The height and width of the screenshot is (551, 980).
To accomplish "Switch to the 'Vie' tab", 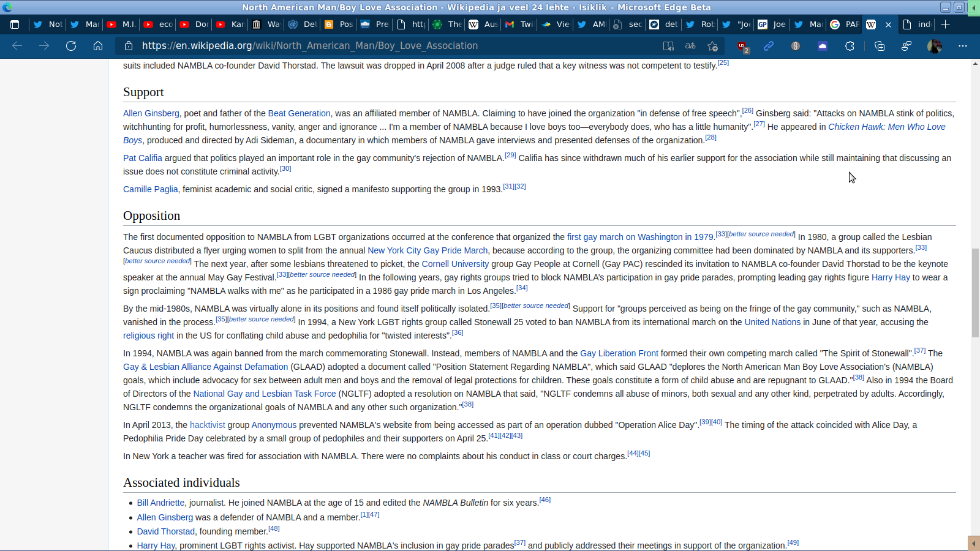I will point(556,24).
